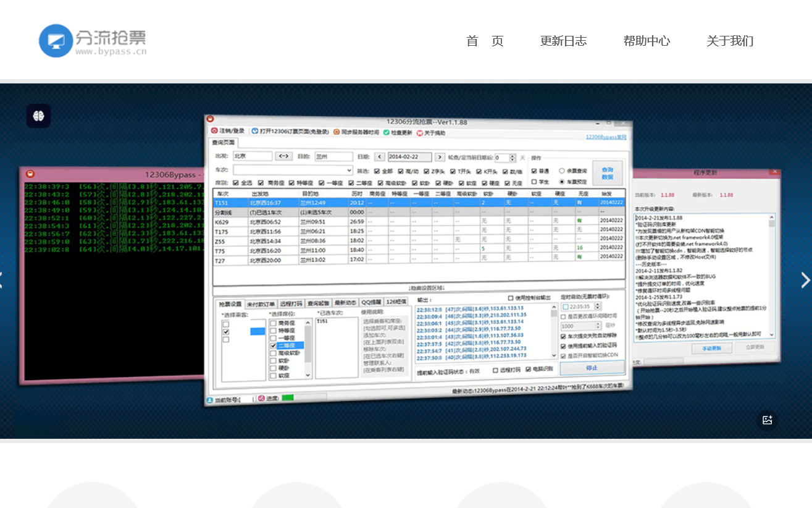812x508 pixels.
Task: Open the 更新日志 menu item
Action: coord(563,41)
